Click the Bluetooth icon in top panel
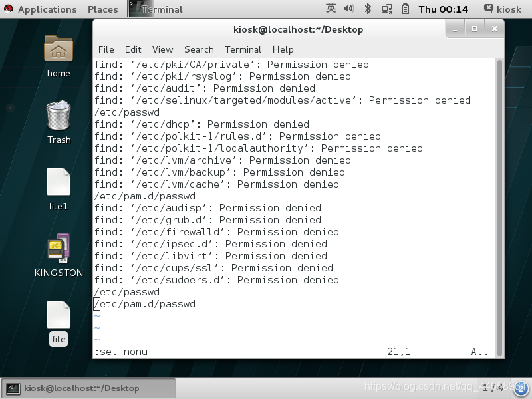Screen dimensions: 532x399 tap(368, 9)
